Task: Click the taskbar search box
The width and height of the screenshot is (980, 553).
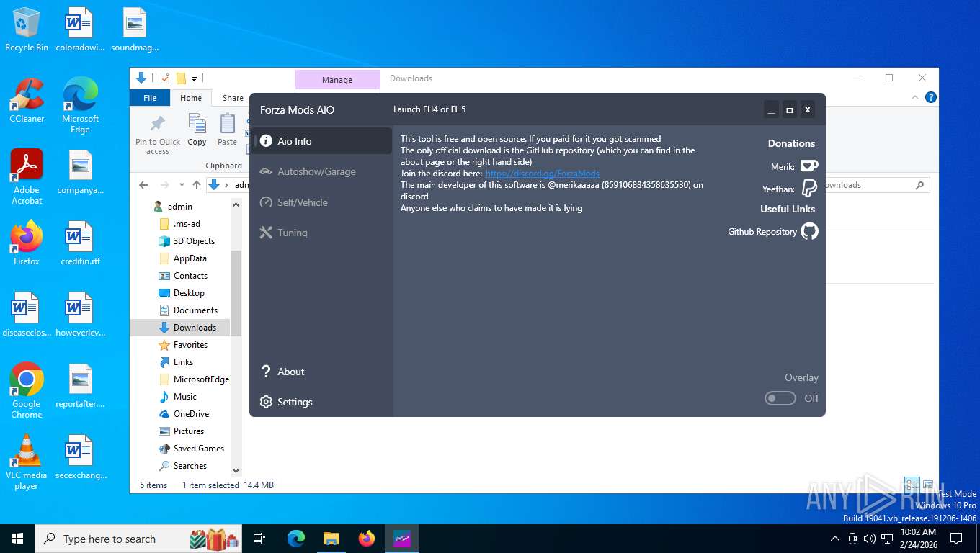Action: pyautogui.click(x=139, y=539)
